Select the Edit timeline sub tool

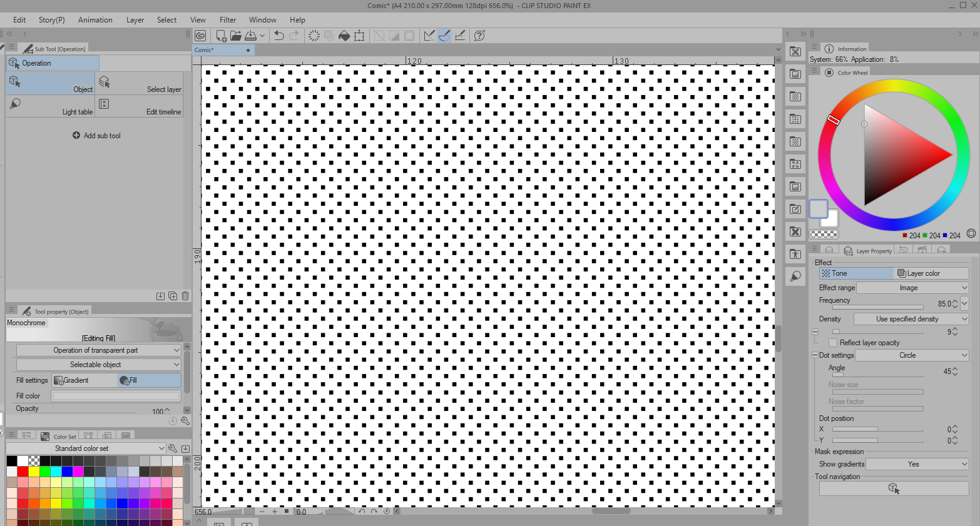click(140, 106)
